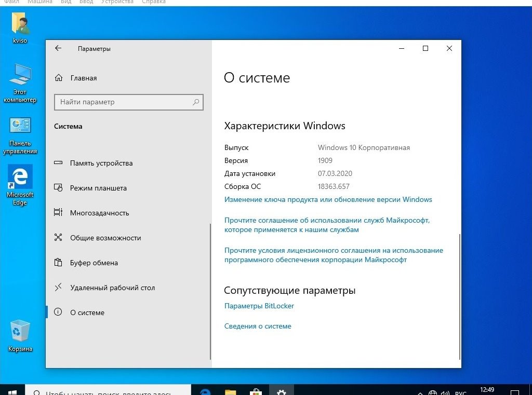Viewport: 532px width, 395px height.
Task: Click the Параметры window title
Action: 94,49
